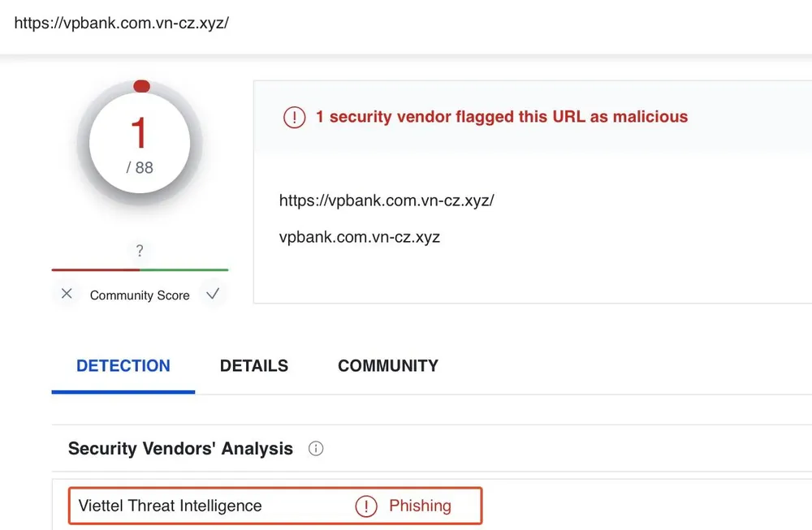Switch to the DETAILS tab
The width and height of the screenshot is (812, 530).
coord(254,366)
